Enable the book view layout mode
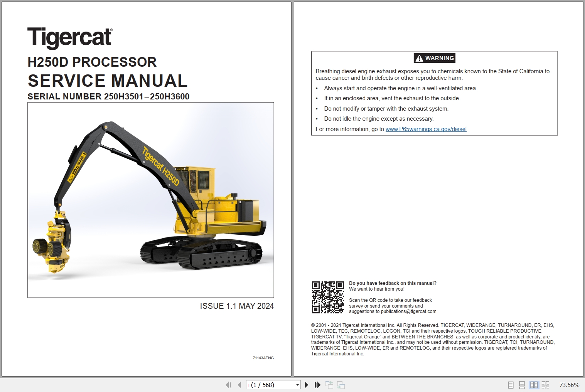The width and height of the screenshot is (585, 392). 546,385
